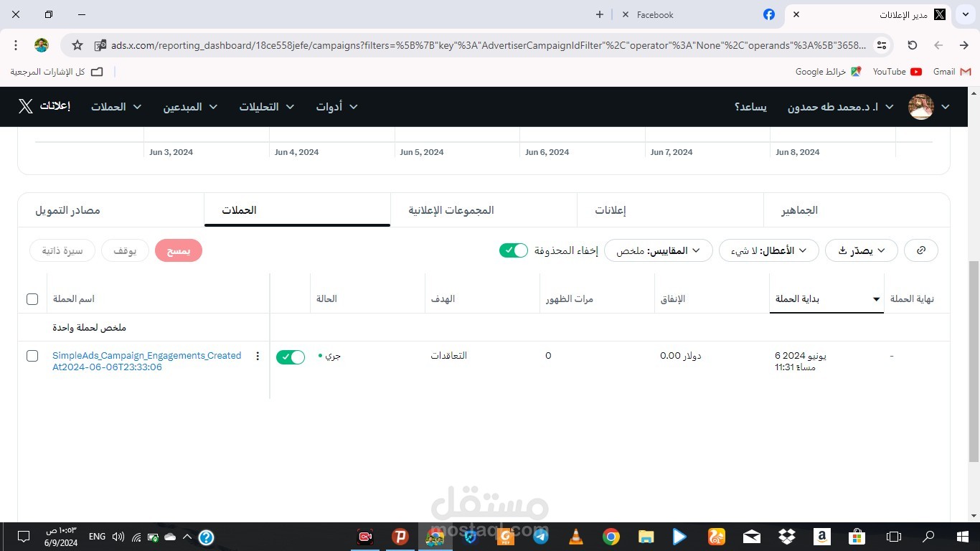Open Chrome three-dot menu
The height and width of the screenshot is (551, 980).
pos(16,45)
